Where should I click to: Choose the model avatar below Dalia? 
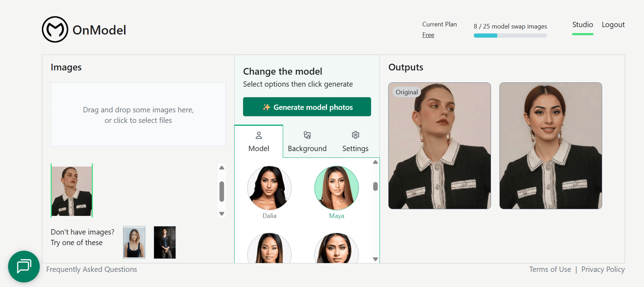tap(269, 248)
